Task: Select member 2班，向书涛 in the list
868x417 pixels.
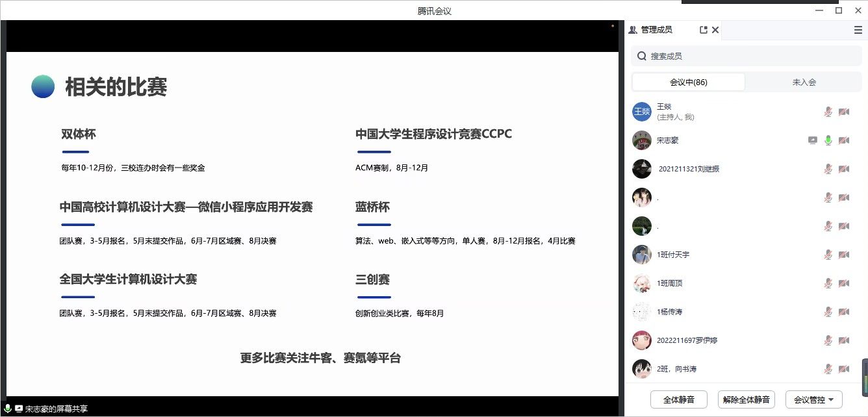Action: [676, 369]
